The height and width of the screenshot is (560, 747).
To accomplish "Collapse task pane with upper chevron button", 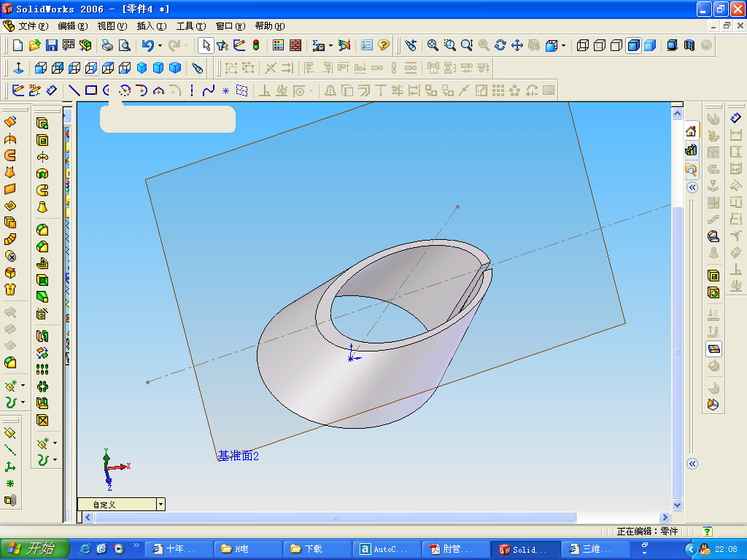I will 693,187.
